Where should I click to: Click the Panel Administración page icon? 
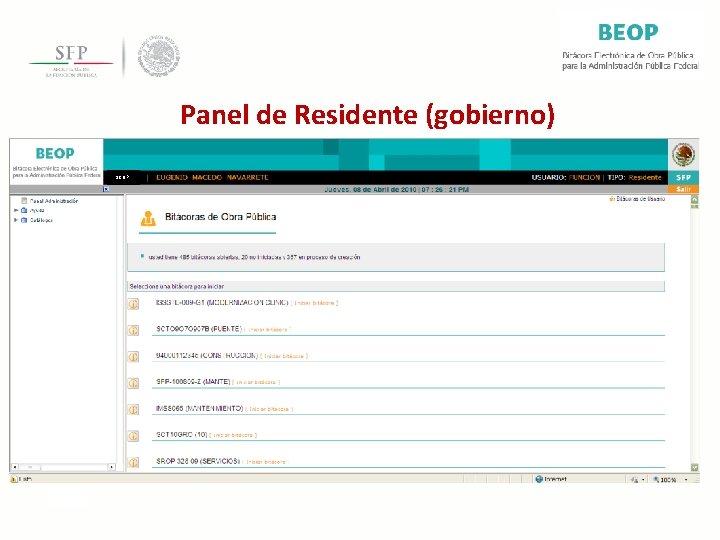click(24, 201)
